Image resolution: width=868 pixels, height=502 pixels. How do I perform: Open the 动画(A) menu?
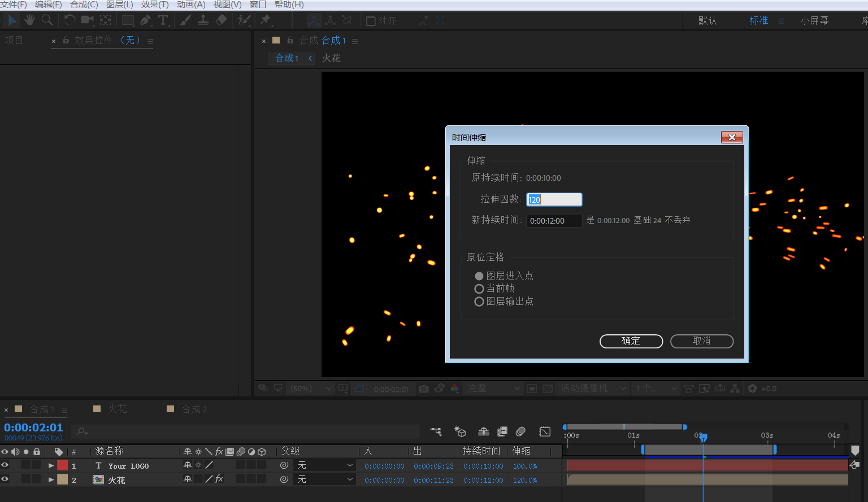tap(191, 4)
